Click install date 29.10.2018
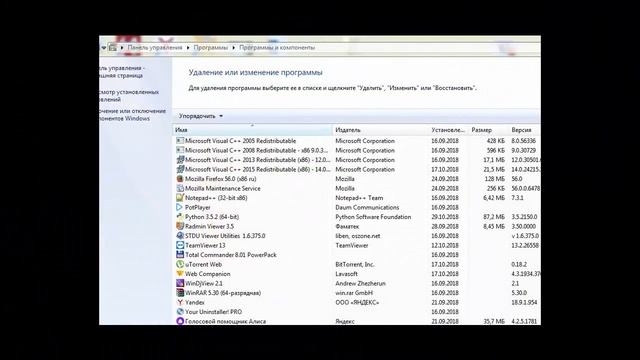The image size is (640, 360). click(x=445, y=217)
